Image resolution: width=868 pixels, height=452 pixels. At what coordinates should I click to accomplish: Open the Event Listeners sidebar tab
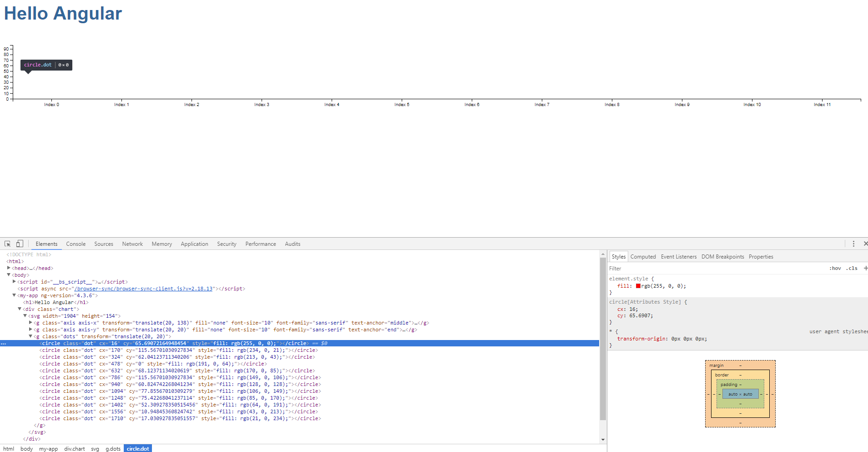point(679,257)
